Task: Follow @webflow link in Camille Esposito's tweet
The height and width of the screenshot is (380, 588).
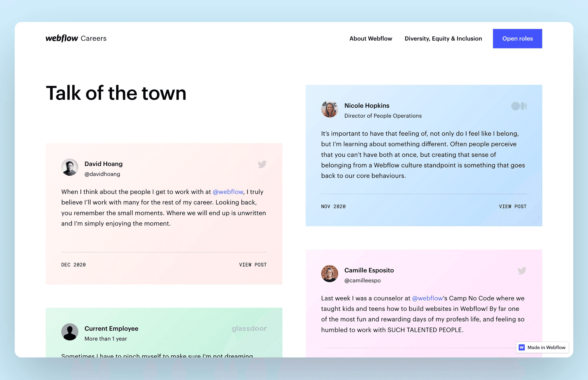Action: click(x=427, y=298)
